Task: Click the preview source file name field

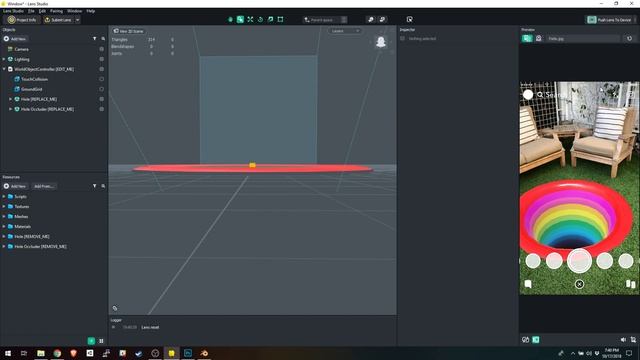Action: click(582, 38)
